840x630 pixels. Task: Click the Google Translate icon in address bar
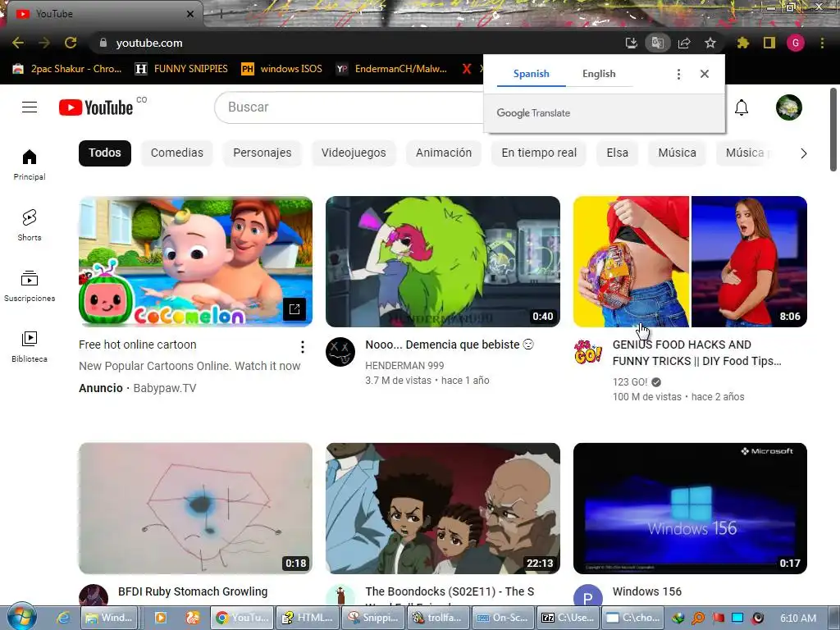pos(658,43)
